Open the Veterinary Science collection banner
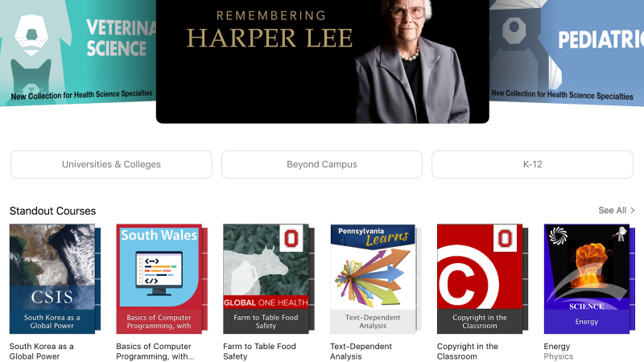 click(78, 53)
